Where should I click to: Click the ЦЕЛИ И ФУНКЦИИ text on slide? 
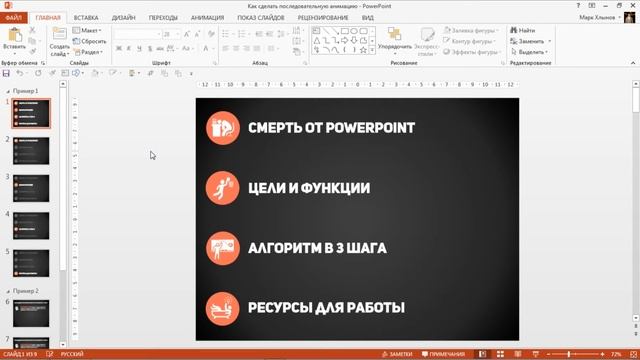[x=309, y=188]
